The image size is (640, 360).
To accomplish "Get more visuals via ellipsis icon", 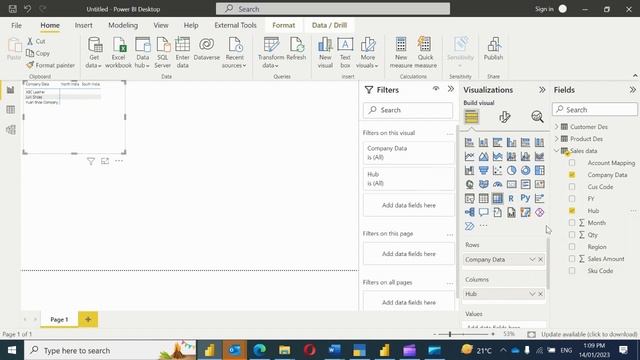I will pyautogui.click(x=483, y=226).
